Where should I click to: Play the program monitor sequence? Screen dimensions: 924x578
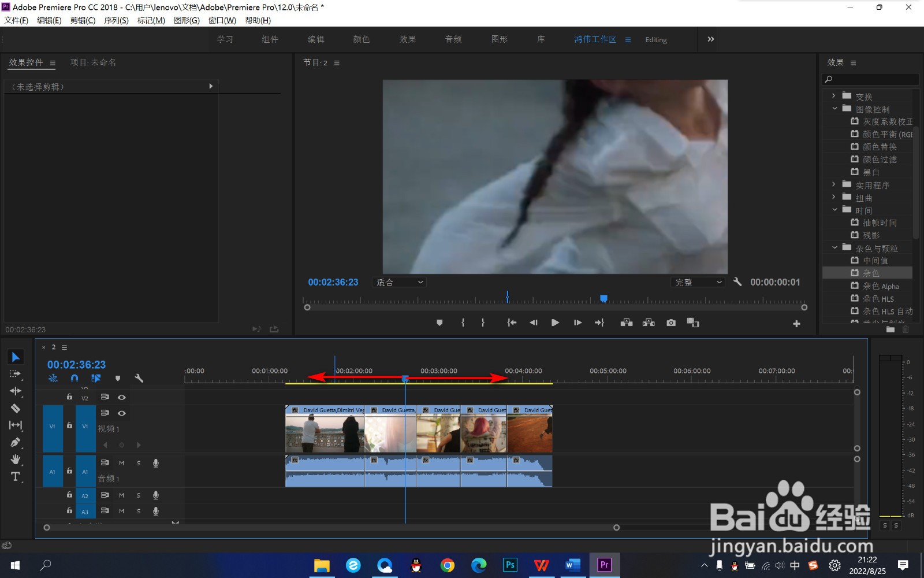point(555,323)
